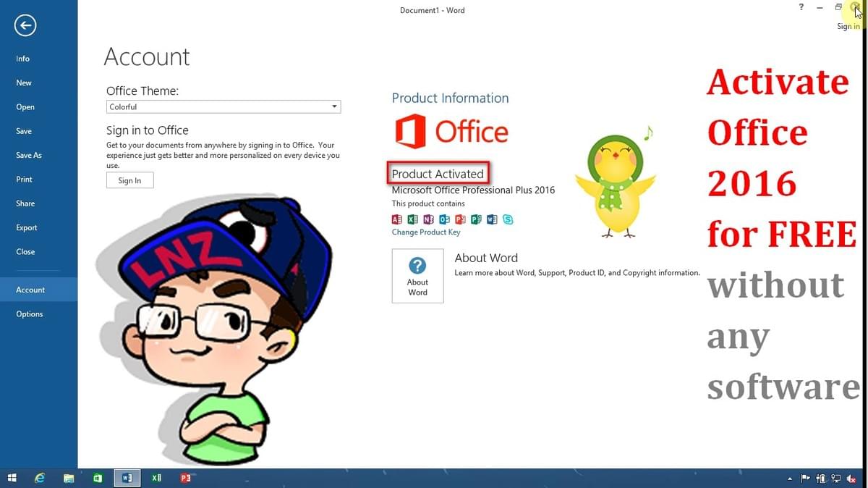Image resolution: width=868 pixels, height=488 pixels.
Task: Open Excel from the taskbar
Action: 156,478
